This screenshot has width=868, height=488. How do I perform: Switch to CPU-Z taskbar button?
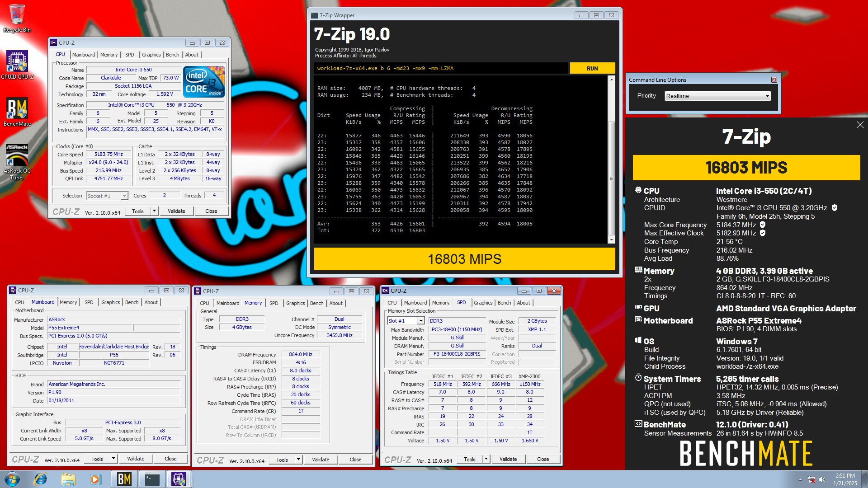point(179,479)
